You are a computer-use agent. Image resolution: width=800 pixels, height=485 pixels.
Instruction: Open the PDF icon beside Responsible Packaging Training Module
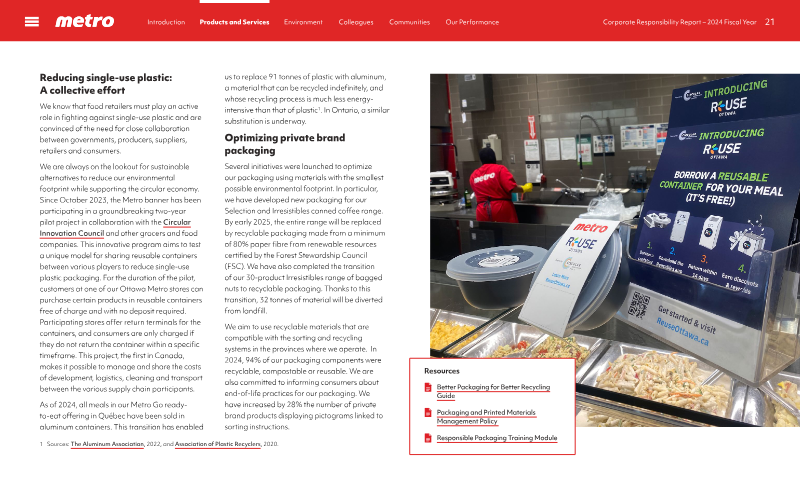pos(428,438)
